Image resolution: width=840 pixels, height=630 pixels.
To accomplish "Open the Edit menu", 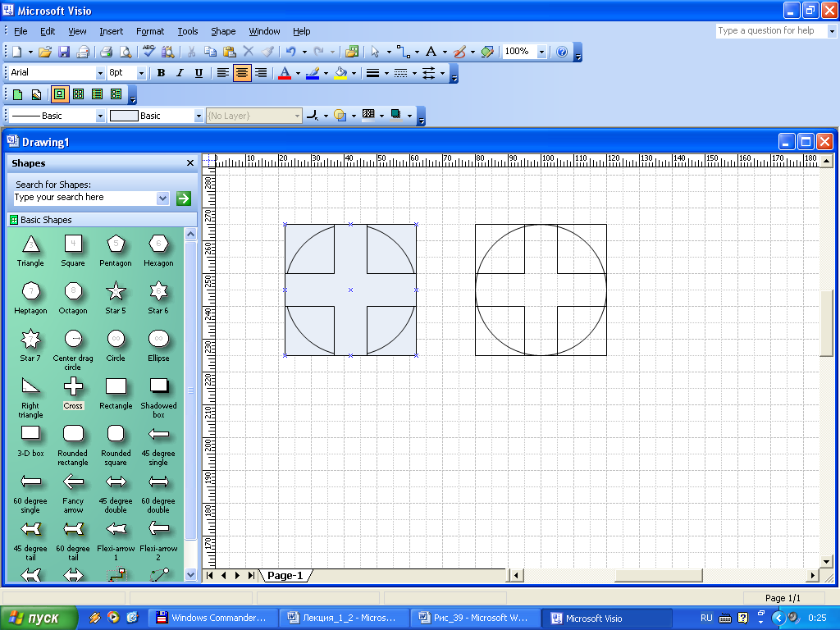I will click(48, 31).
